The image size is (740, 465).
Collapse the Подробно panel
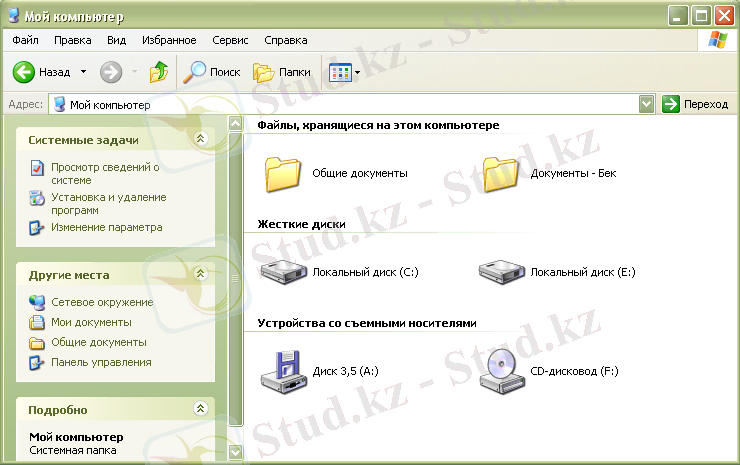coord(201,409)
